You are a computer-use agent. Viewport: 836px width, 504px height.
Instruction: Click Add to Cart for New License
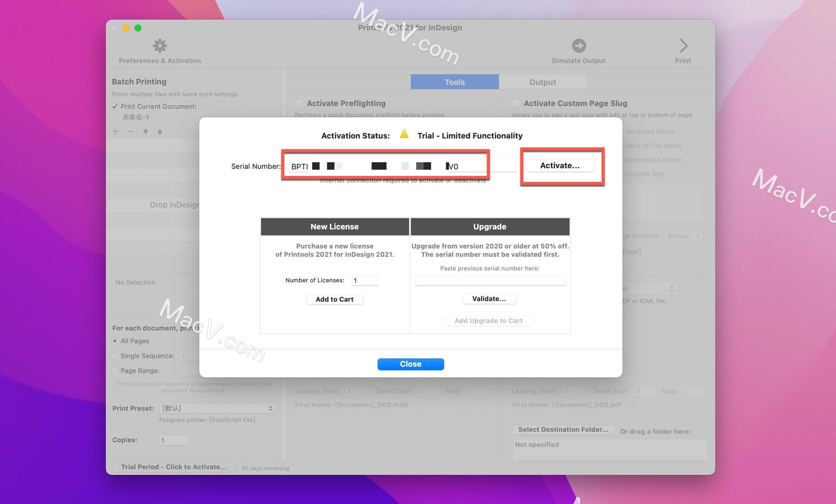(x=334, y=299)
